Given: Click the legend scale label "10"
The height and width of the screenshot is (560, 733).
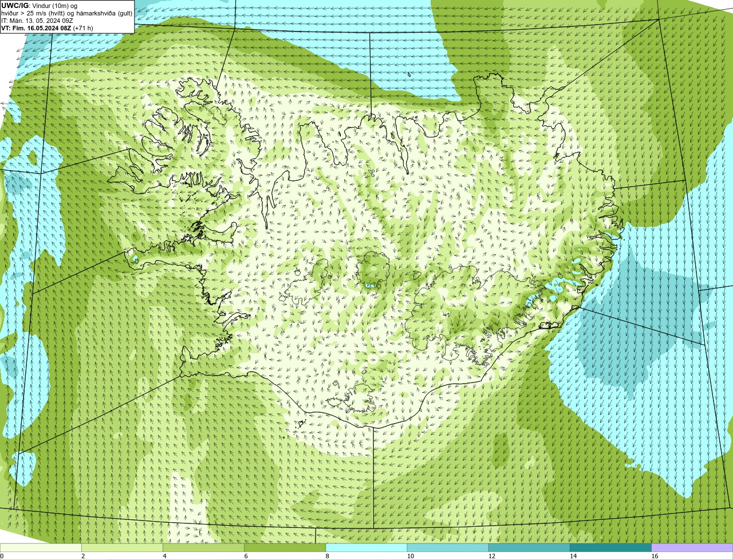Looking at the screenshot, I should tap(410, 556).
